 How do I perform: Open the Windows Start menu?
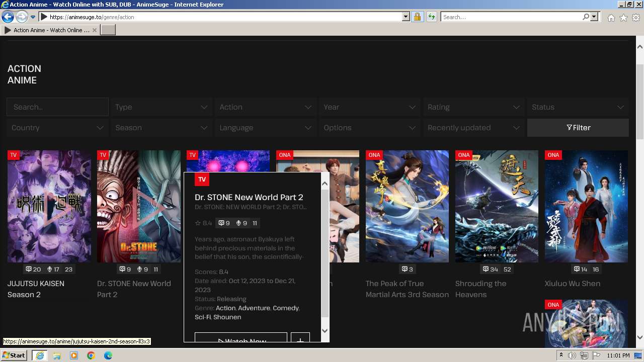[x=14, y=355]
